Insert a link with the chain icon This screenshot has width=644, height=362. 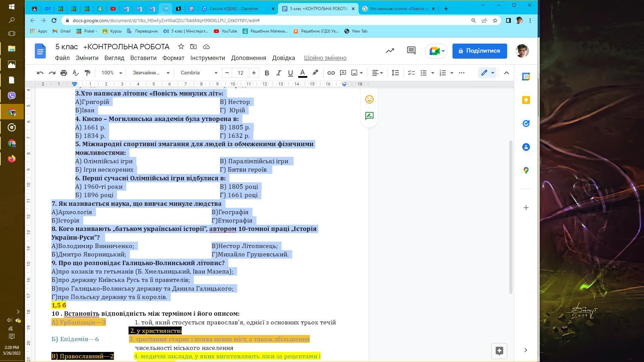pos(331,73)
